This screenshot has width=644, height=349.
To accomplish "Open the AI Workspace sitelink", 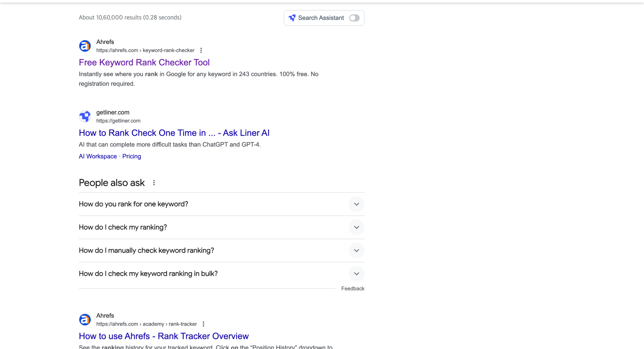I will (x=98, y=156).
